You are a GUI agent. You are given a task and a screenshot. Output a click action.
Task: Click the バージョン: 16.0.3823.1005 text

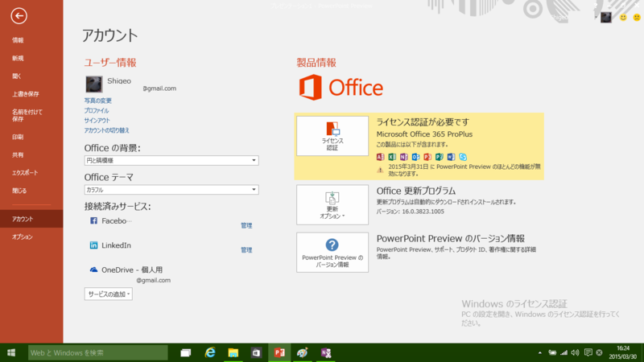411,212
